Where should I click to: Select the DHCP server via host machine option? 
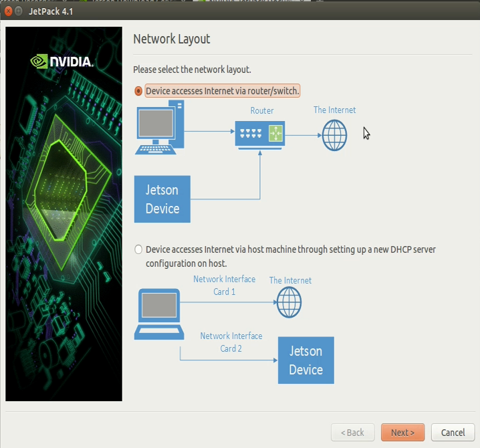138,249
